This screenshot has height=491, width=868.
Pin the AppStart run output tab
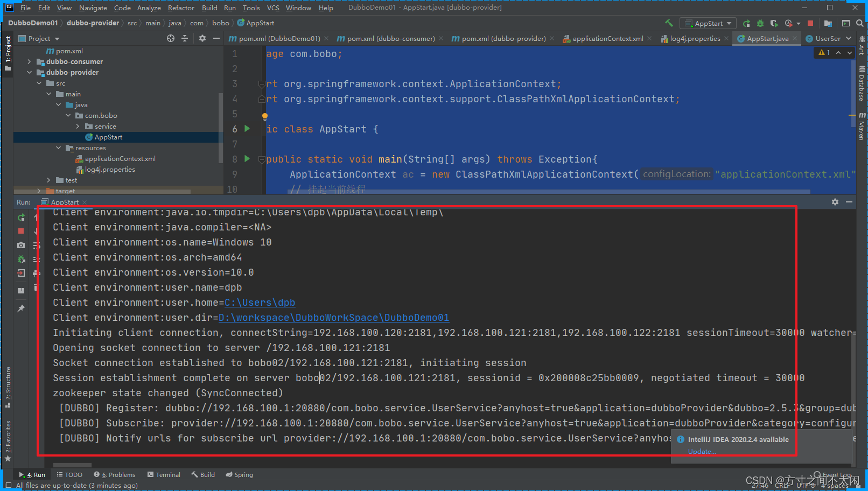click(x=20, y=308)
